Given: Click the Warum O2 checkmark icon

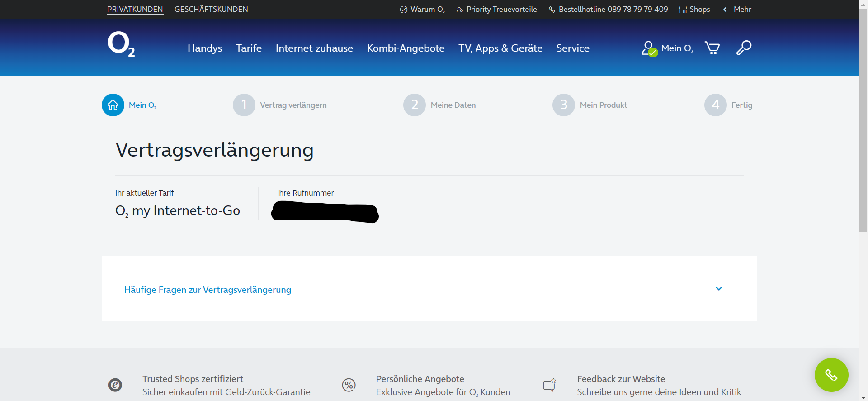Looking at the screenshot, I should coord(404,10).
